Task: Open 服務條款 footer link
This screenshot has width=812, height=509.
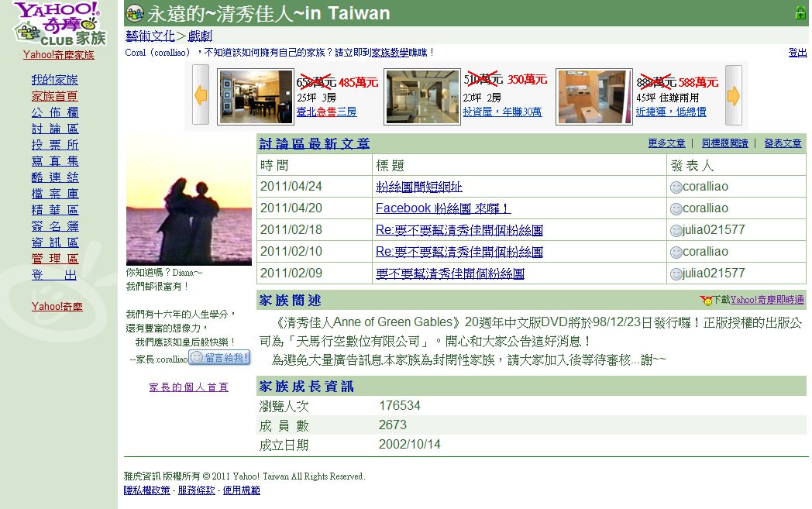Action: 196,490
